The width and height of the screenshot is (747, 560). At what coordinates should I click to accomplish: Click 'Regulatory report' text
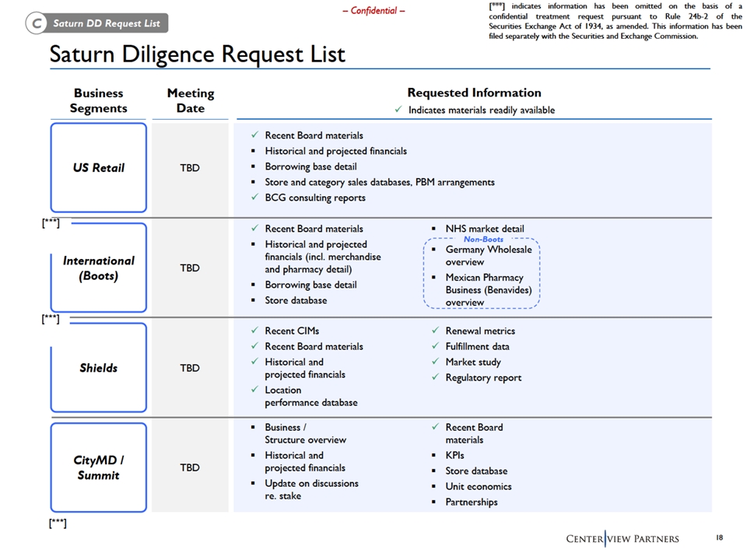483,378
